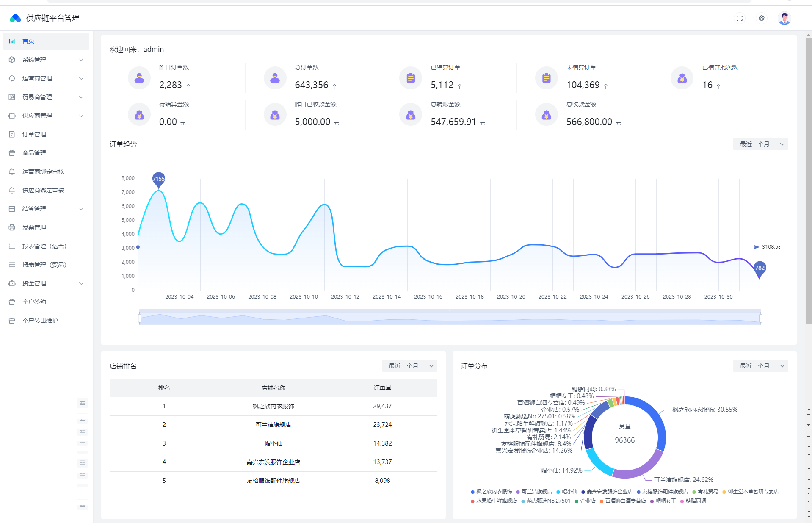The height and width of the screenshot is (523, 812).
Task: Click right handle of chart zoom slider
Action: pos(761,318)
